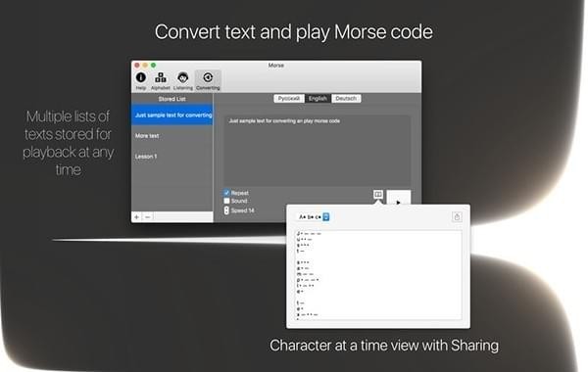The width and height of the screenshot is (588, 372).
Task: Open the Help toolbar item
Action: [140, 80]
